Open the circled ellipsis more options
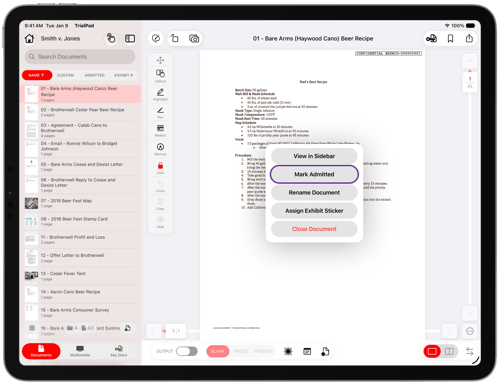The image size is (500, 386). coord(470,331)
